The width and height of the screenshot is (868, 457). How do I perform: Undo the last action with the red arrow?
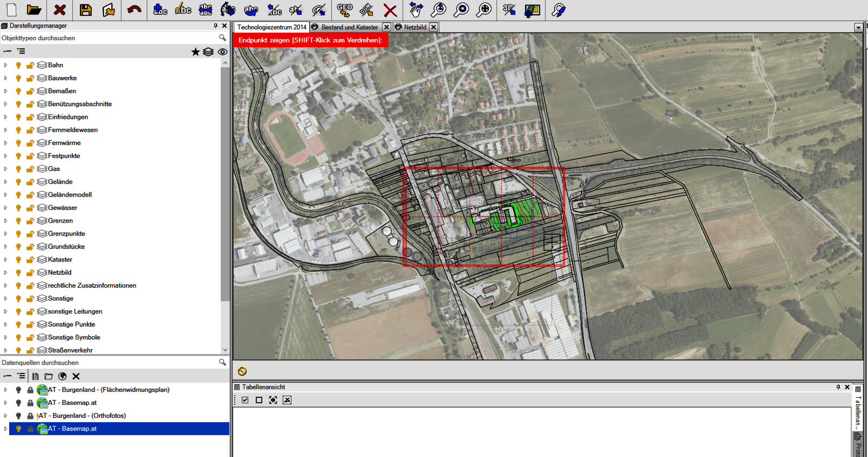(x=134, y=10)
